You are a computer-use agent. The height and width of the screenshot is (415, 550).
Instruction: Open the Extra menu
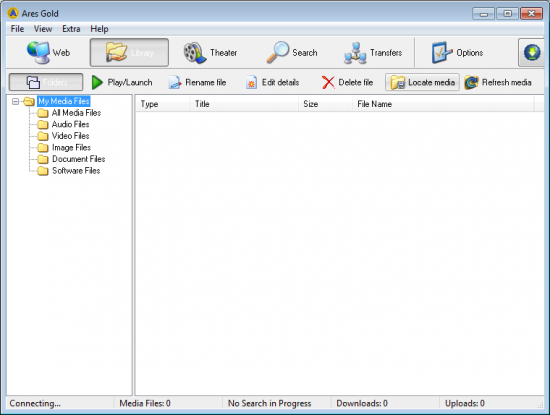coord(71,29)
